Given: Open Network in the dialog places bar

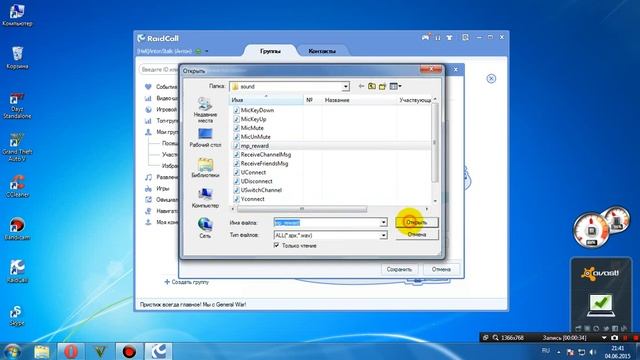Looking at the screenshot, I should click(x=205, y=227).
